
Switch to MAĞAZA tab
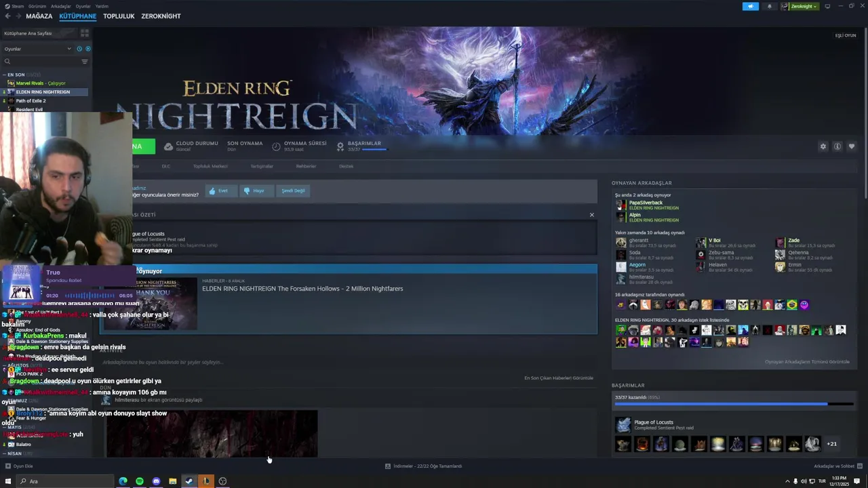[x=39, y=16]
